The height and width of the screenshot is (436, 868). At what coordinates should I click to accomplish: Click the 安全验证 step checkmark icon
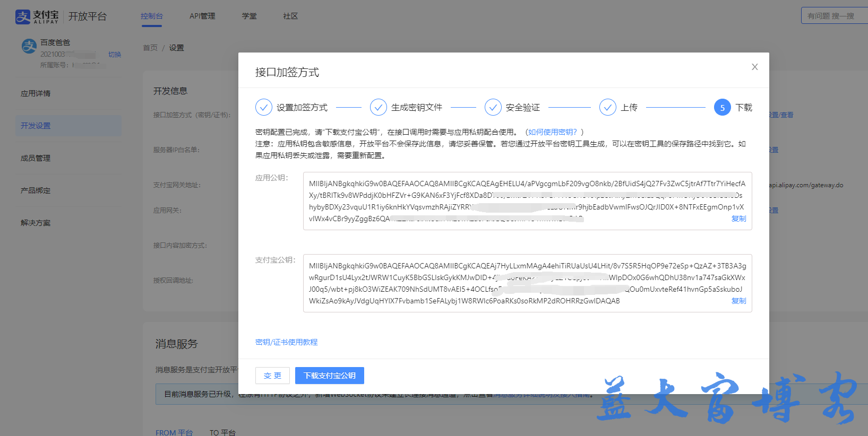point(493,107)
